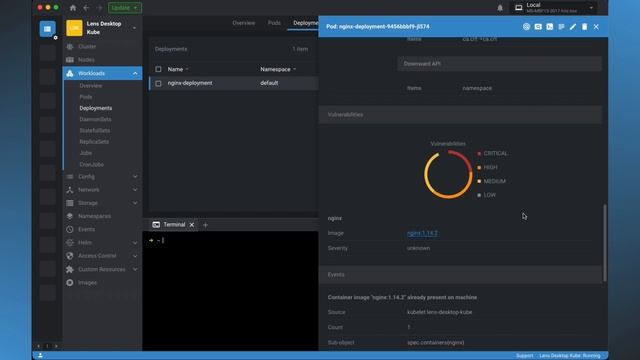Sort deployments by Name column
This screenshot has height=360, width=640.
178,69
